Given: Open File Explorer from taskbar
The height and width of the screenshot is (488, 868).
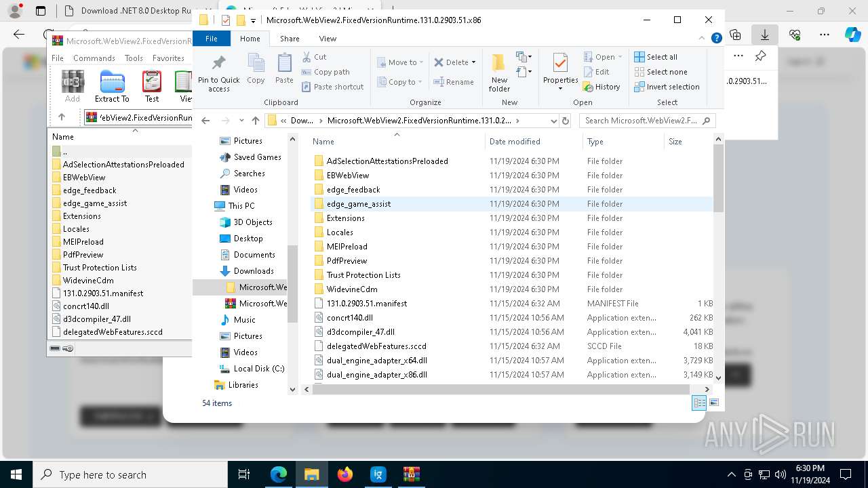Looking at the screenshot, I should (311, 474).
